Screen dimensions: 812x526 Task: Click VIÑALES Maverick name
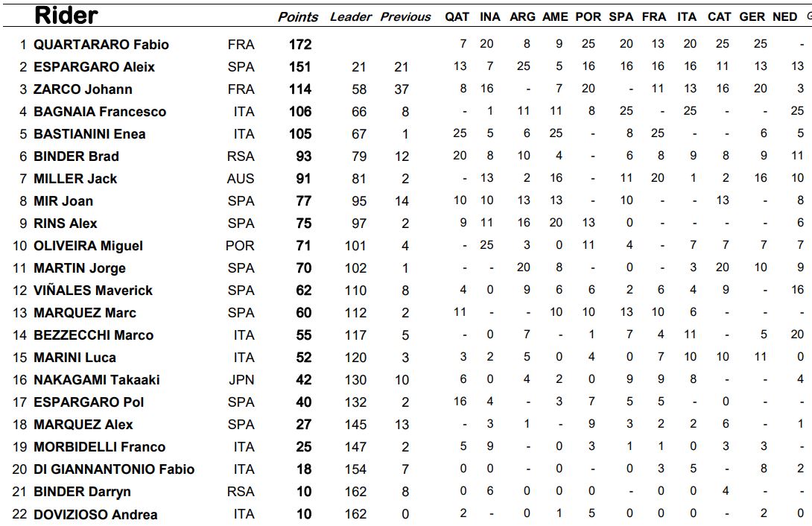[x=93, y=291]
